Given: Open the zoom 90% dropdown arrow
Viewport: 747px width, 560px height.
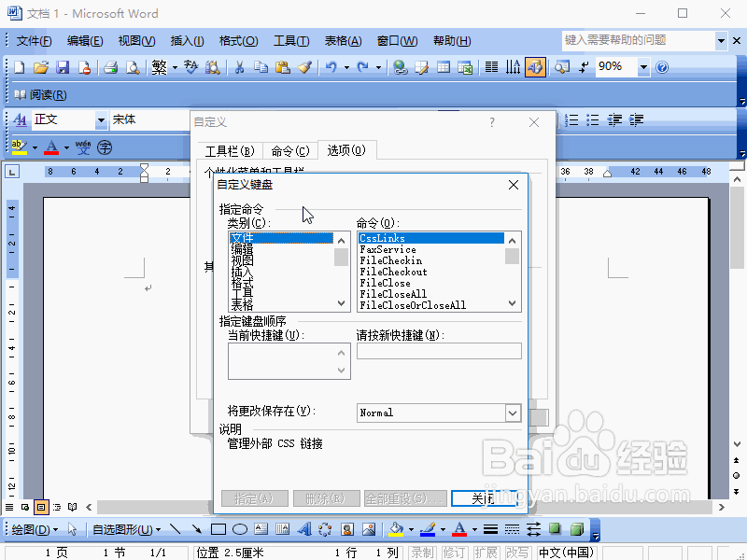Looking at the screenshot, I should coord(643,67).
